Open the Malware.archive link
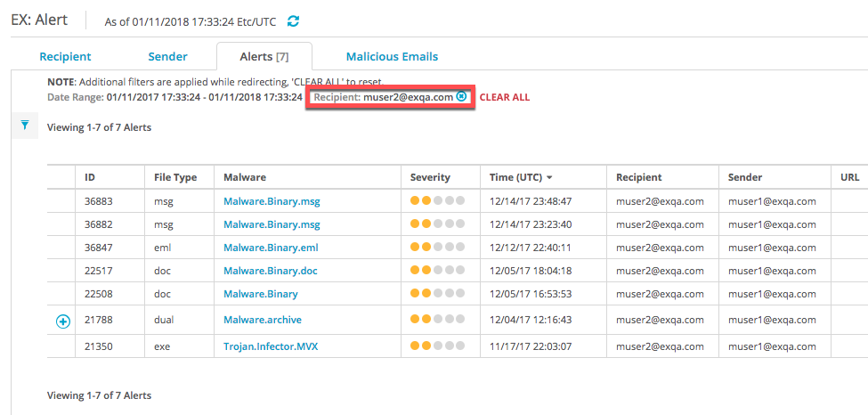The width and height of the screenshot is (868, 415). tap(263, 320)
